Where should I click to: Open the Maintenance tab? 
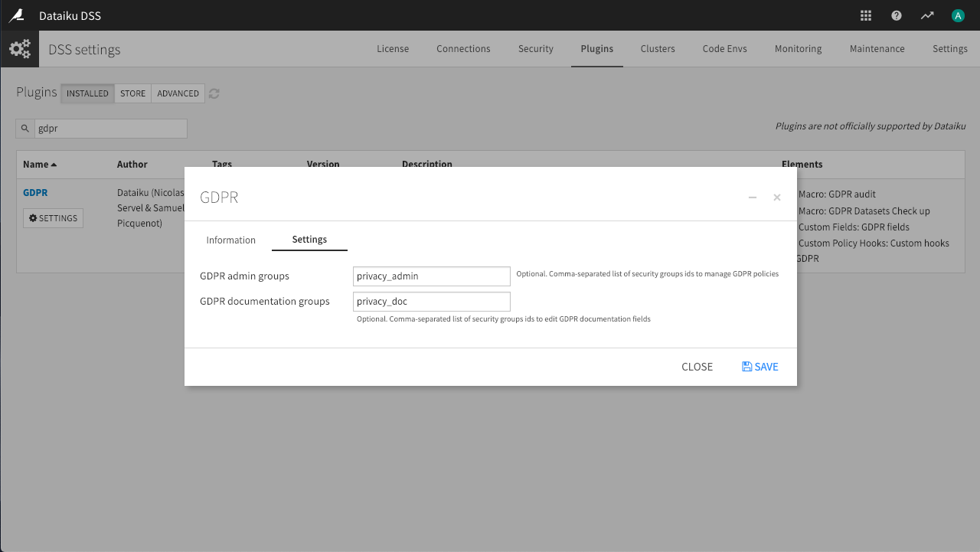pos(877,49)
